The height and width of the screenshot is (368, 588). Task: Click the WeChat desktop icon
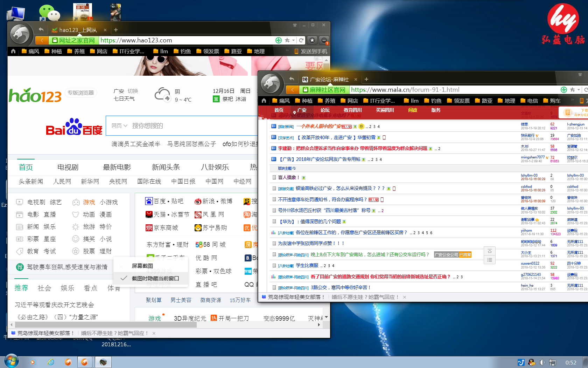click(x=49, y=13)
